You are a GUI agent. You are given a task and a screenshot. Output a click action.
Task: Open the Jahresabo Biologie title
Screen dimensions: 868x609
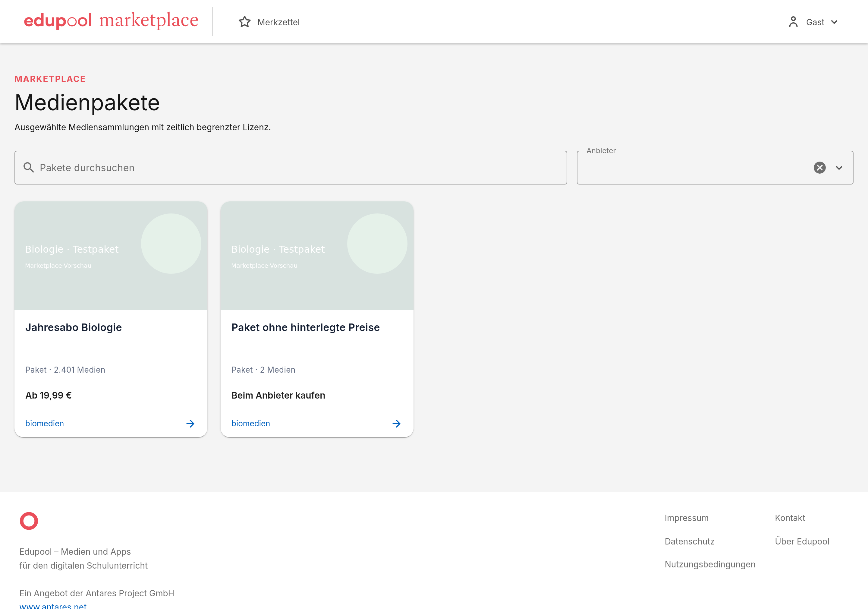(73, 327)
